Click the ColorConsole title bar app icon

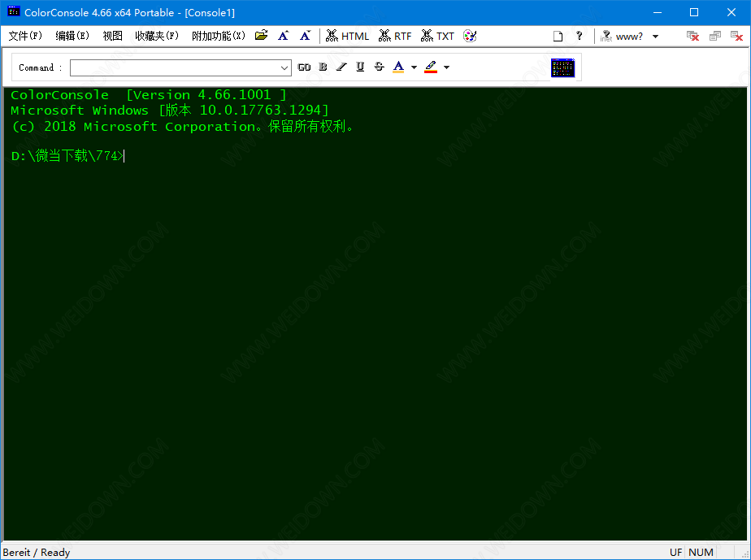pos(13,11)
